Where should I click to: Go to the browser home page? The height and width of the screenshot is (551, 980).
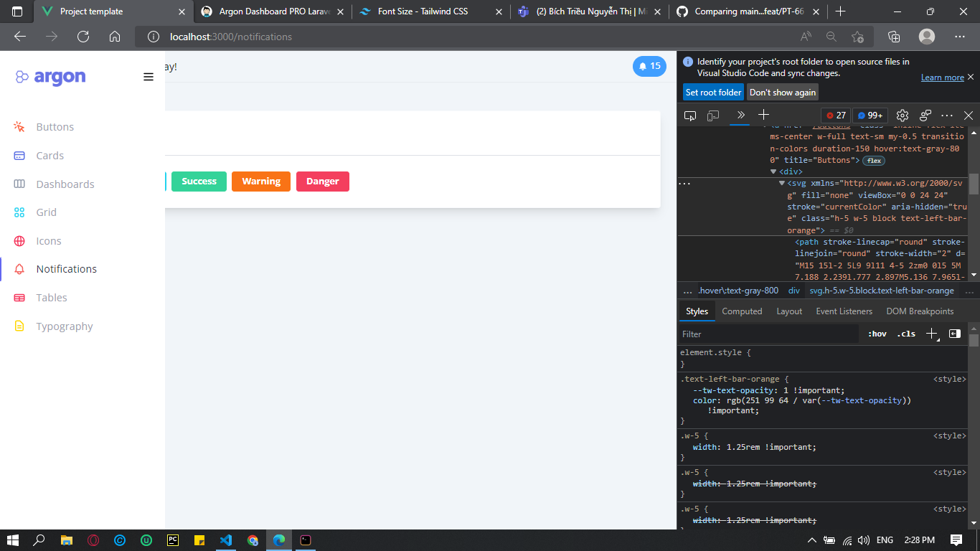coord(115,37)
